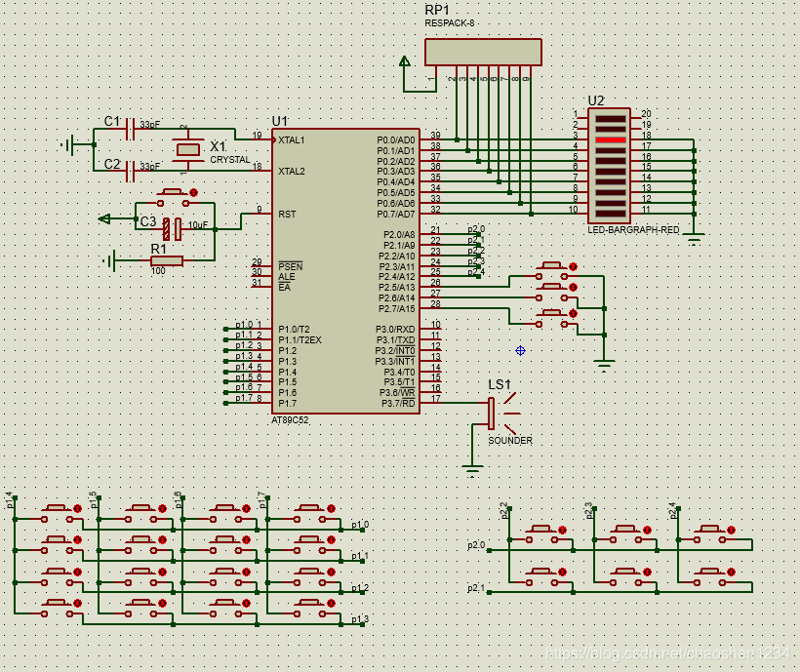Image resolution: width=800 pixels, height=672 pixels.
Task: Select resistor R1 symbol
Action: click(x=166, y=261)
